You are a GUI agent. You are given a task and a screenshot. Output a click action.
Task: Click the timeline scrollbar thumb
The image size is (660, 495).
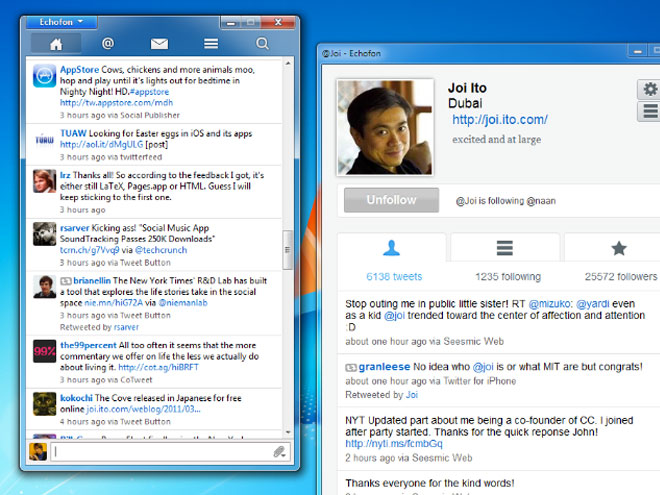tap(288, 250)
